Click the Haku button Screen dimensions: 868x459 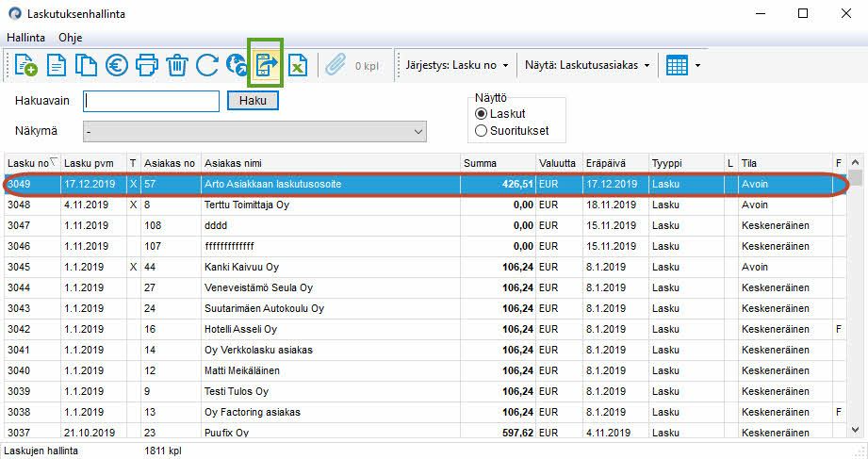point(253,100)
